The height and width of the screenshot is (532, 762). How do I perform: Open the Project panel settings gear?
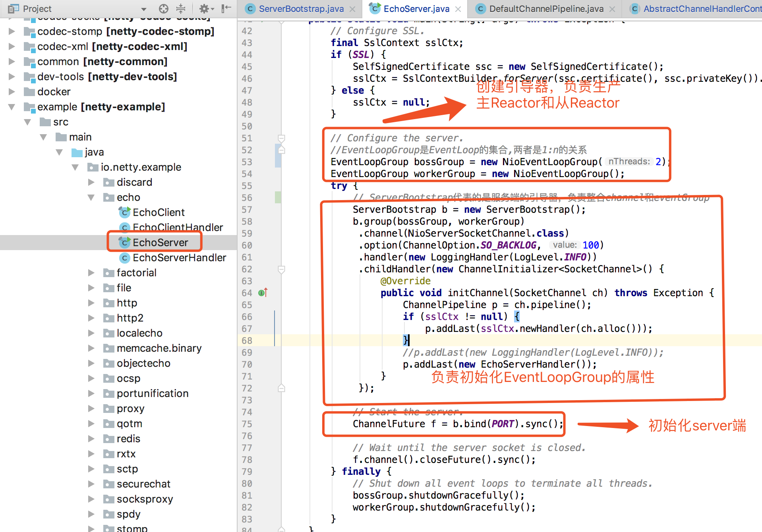tap(206, 8)
